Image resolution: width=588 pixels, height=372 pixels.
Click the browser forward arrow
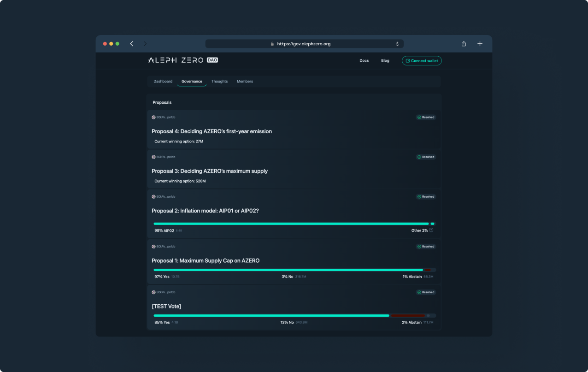coord(145,44)
